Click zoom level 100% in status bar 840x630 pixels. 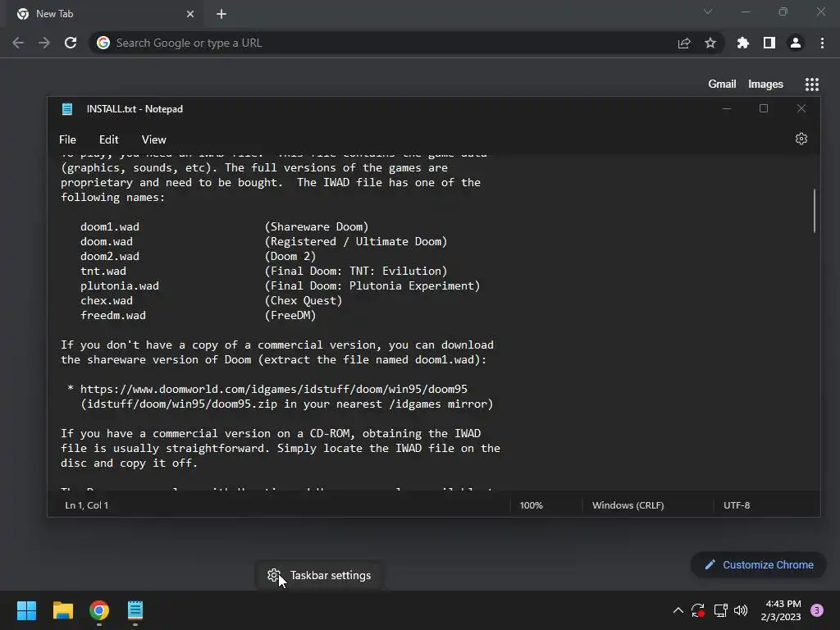pyautogui.click(x=531, y=505)
